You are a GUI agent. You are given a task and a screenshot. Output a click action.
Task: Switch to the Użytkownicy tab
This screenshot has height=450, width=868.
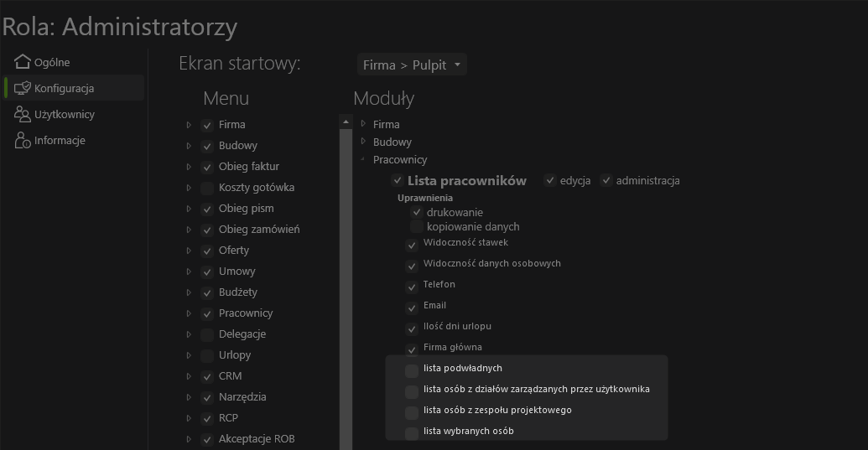pyautogui.click(x=74, y=114)
